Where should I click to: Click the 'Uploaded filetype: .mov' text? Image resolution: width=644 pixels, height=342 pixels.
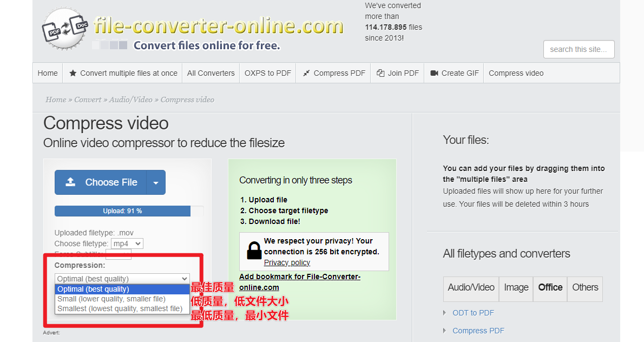tap(94, 233)
